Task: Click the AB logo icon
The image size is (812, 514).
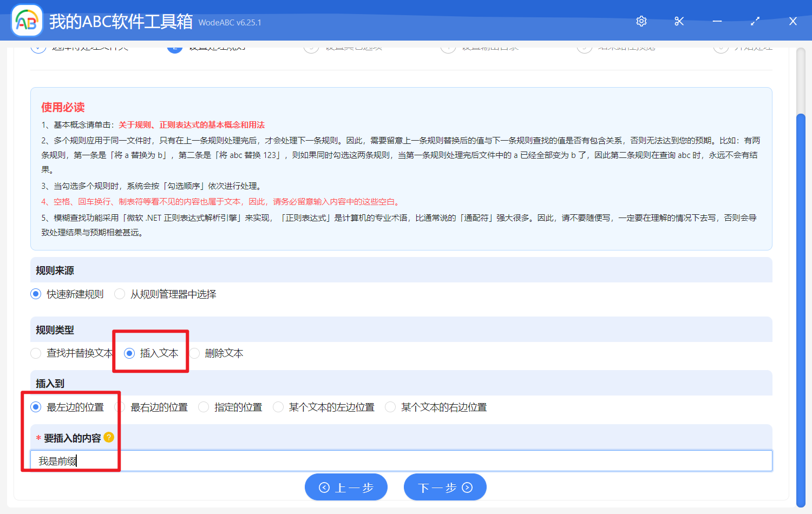Action: (x=26, y=21)
